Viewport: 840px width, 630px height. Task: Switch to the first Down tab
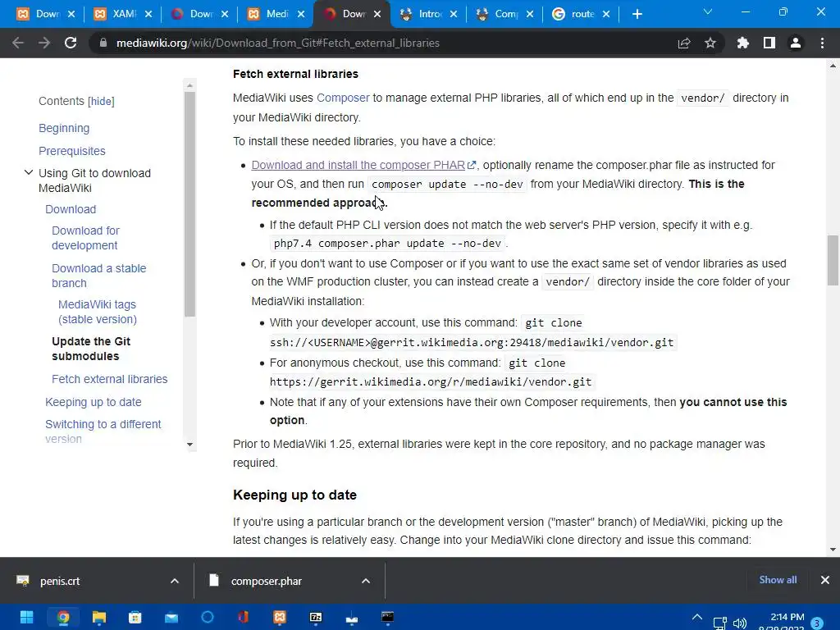(46, 14)
